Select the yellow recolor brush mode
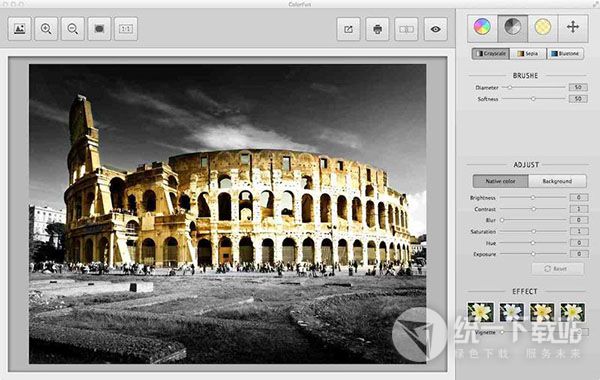Image resolution: width=600 pixels, height=380 pixels. click(x=543, y=27)
